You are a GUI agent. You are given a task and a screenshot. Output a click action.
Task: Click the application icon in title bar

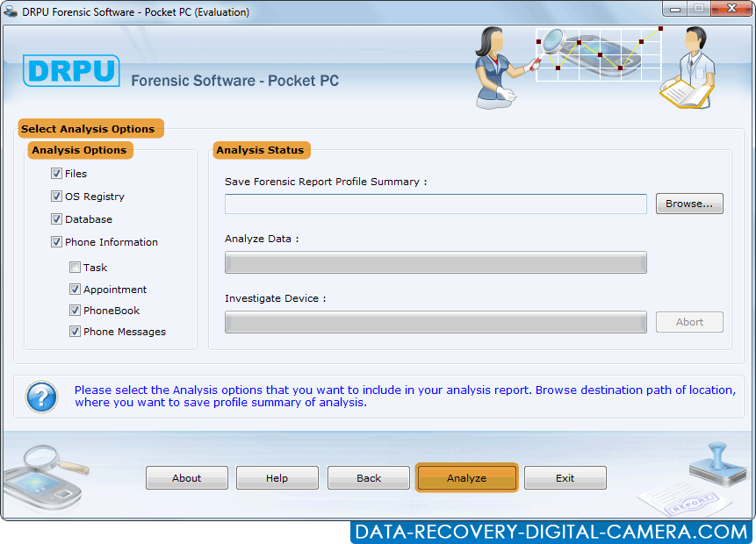tap(11, 11)
